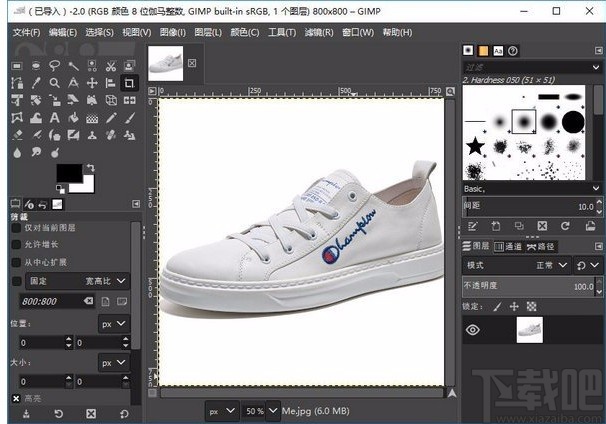Select the Crop tool in toolbox

click(x=129, y=83)
